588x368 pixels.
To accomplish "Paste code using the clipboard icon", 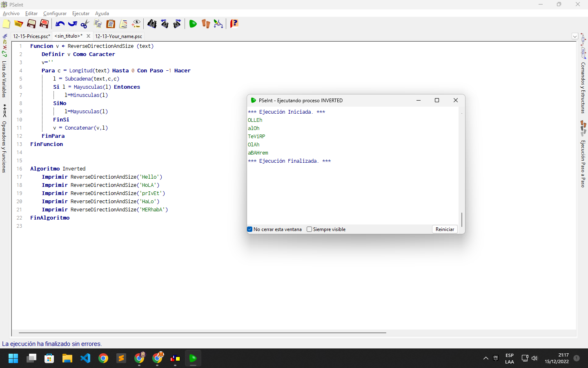I will [110, 24].
